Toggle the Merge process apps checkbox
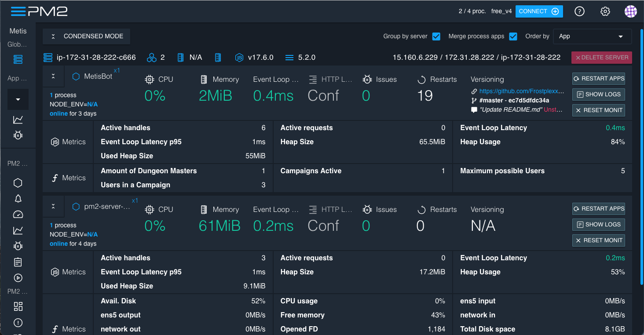Viewport: 644px width, 335px height. pos(513,36)
